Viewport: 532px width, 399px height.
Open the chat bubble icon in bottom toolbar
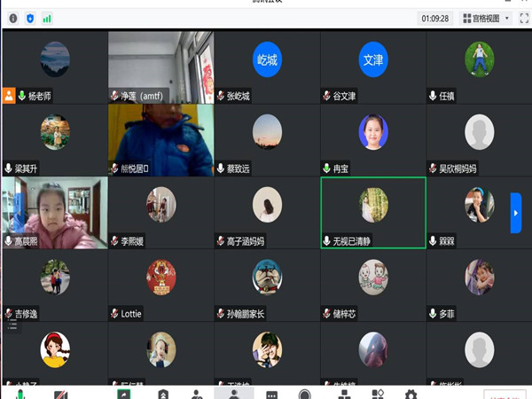click(x=272, y=395)
